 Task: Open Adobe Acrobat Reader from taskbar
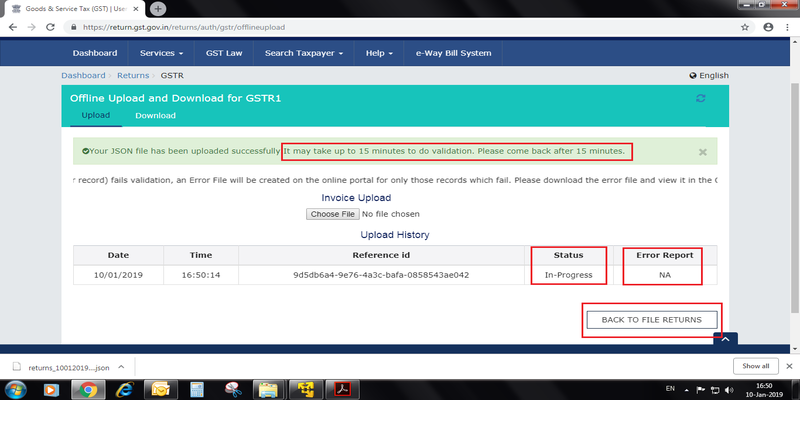[342, 390]
